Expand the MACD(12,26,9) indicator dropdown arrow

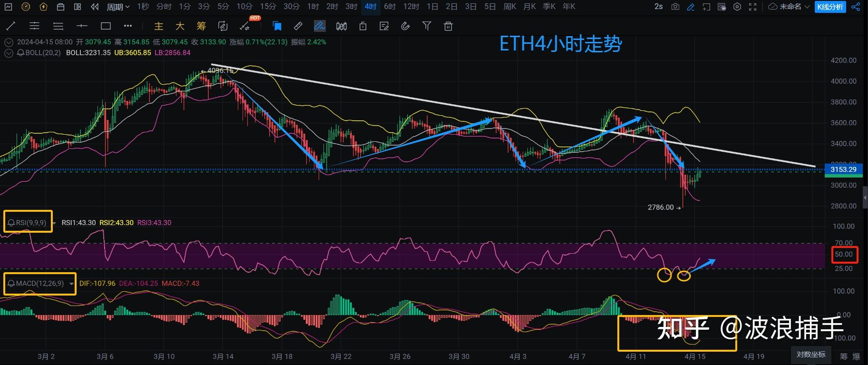[x=71, y=284]
